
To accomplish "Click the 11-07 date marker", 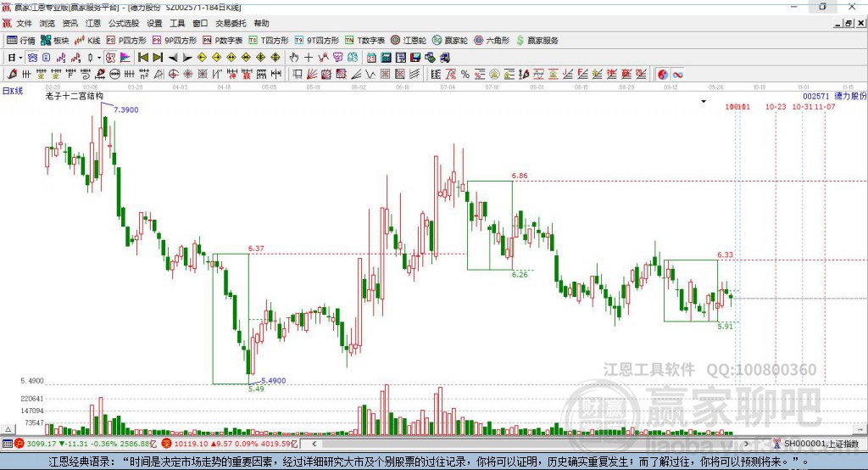I will pyautogui.click(x=825, y=107).
